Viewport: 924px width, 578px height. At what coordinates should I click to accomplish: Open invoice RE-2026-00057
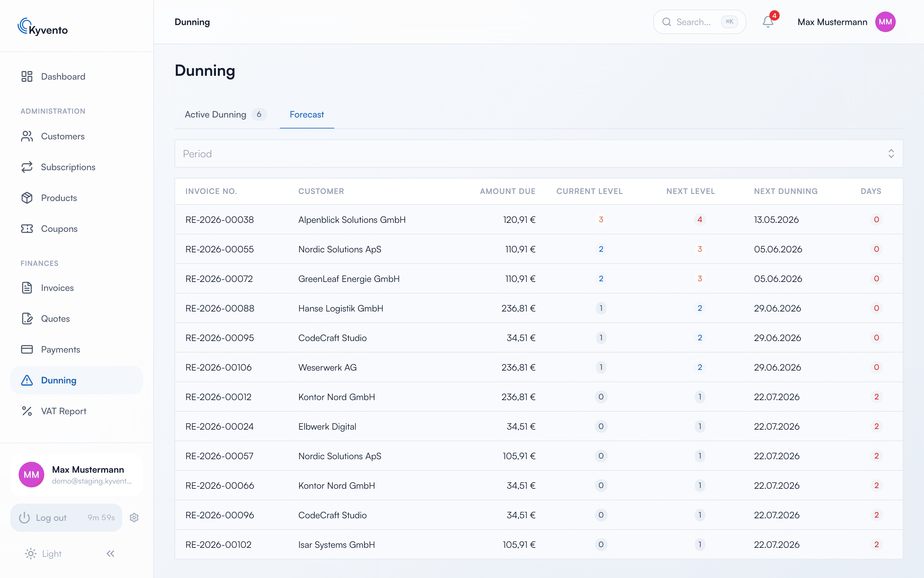click(x=219, y=456)
